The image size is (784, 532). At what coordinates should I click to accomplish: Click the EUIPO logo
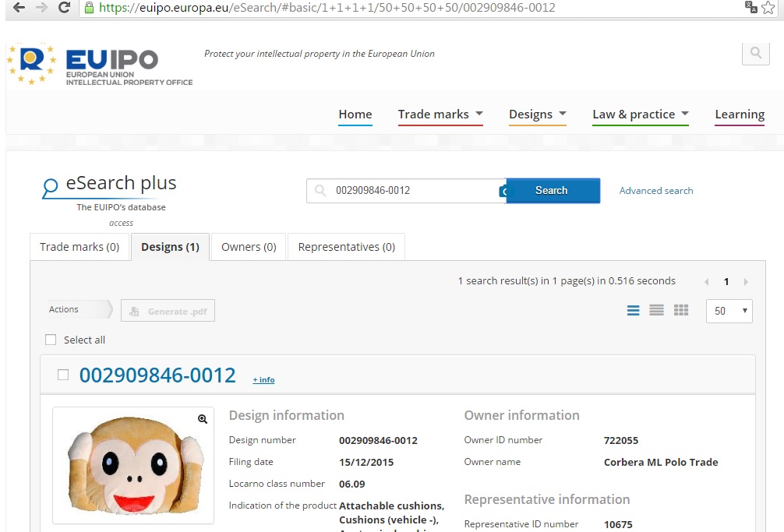[x=100, y=65]
